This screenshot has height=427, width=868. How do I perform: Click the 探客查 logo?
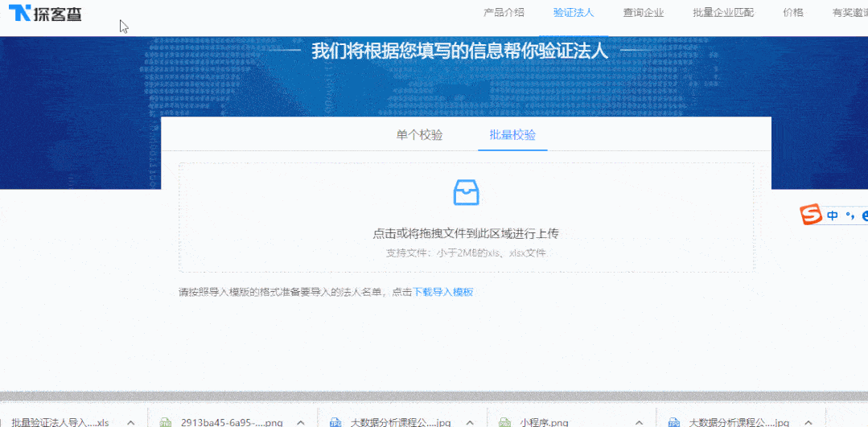[x=45, y=14]
